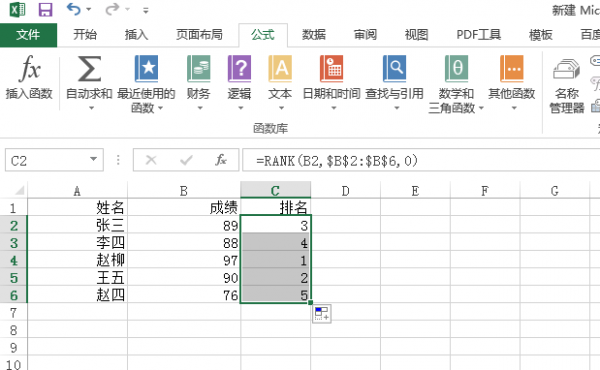
Task: Open the 名称管理器 icon
Action: click(567, 70)
